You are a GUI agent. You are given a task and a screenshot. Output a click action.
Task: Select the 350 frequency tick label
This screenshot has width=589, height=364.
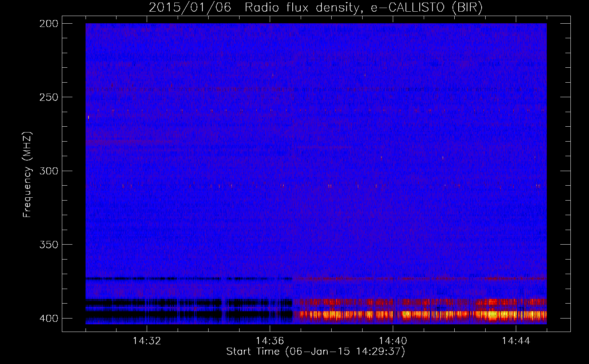(49, 245)
